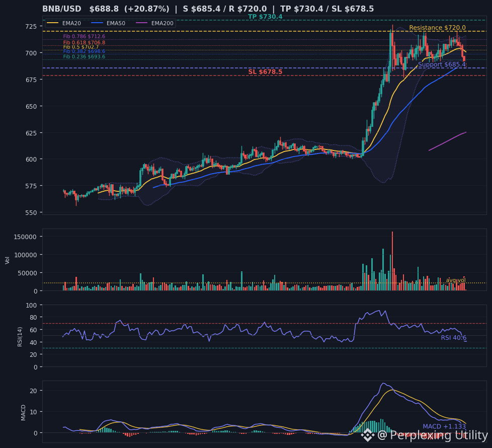Click the purple EMA200 line segment
492x448 pixels.
447,141
